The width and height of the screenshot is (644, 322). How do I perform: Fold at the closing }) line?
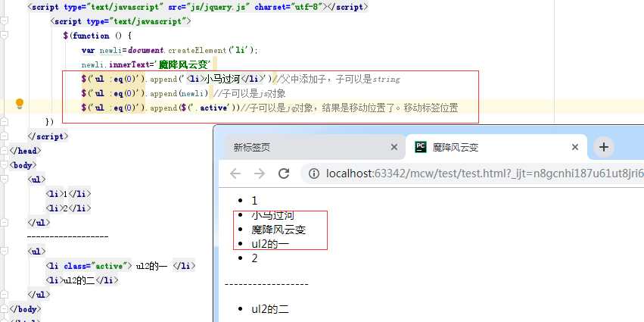(x=4, y=122)
